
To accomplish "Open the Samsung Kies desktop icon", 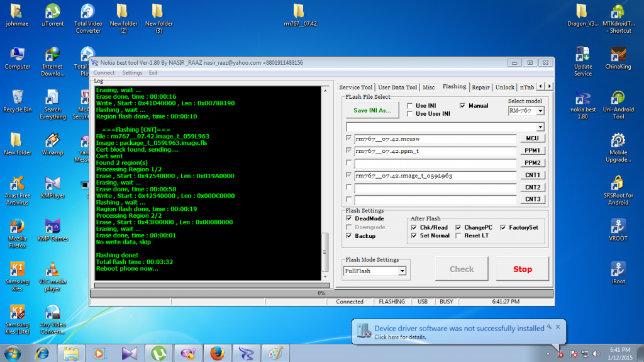I will pyautogui.click(x=17, y=270).
